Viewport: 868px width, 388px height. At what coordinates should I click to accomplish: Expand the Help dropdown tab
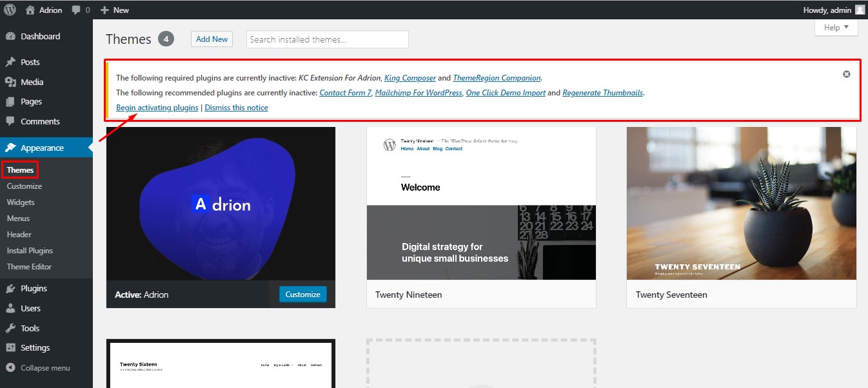836,28
